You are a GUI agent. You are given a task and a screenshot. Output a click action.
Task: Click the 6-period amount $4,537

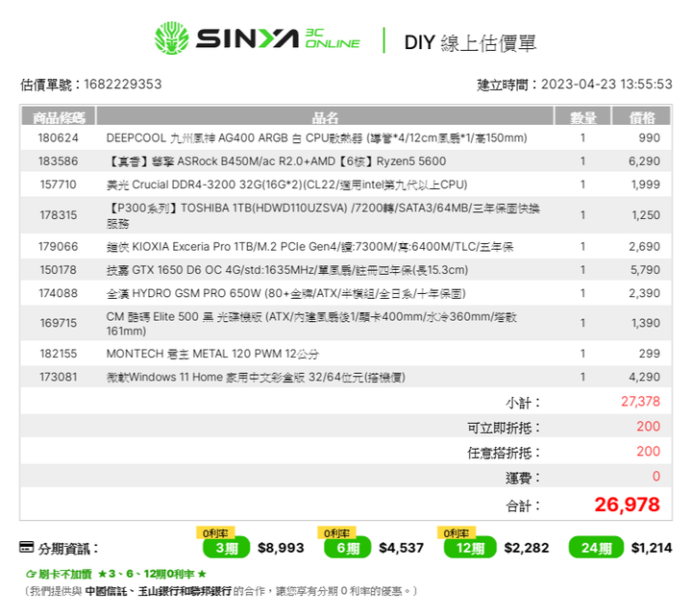click(401, 548)
